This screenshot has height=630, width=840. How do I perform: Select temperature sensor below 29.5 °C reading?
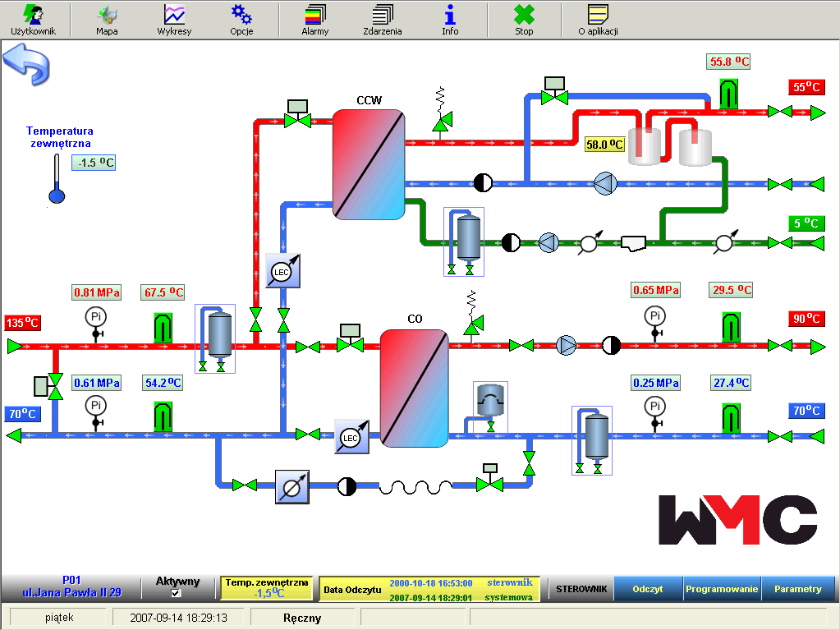tap(732, 326)
